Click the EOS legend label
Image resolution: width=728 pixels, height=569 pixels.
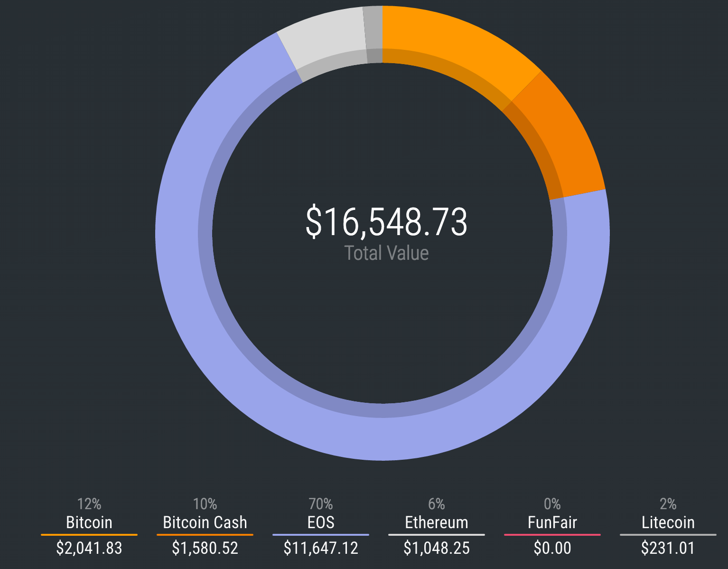point(321,522)
